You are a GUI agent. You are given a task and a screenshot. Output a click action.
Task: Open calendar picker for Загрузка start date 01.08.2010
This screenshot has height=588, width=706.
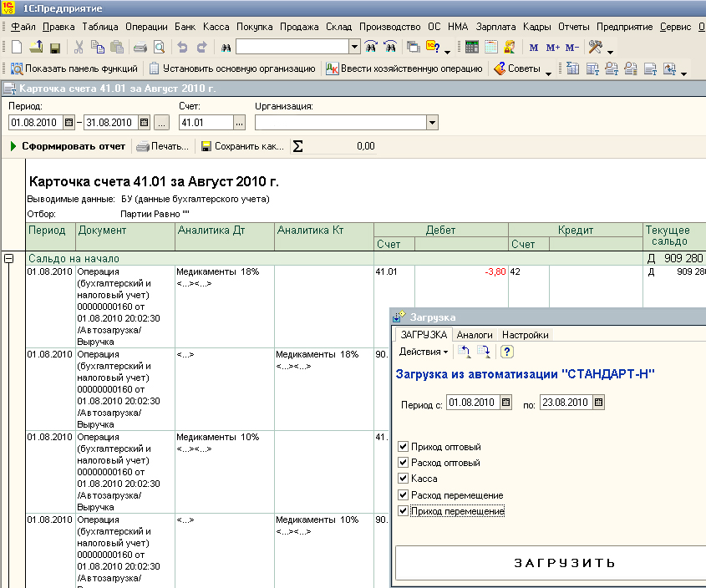click(x=505, y=402)
